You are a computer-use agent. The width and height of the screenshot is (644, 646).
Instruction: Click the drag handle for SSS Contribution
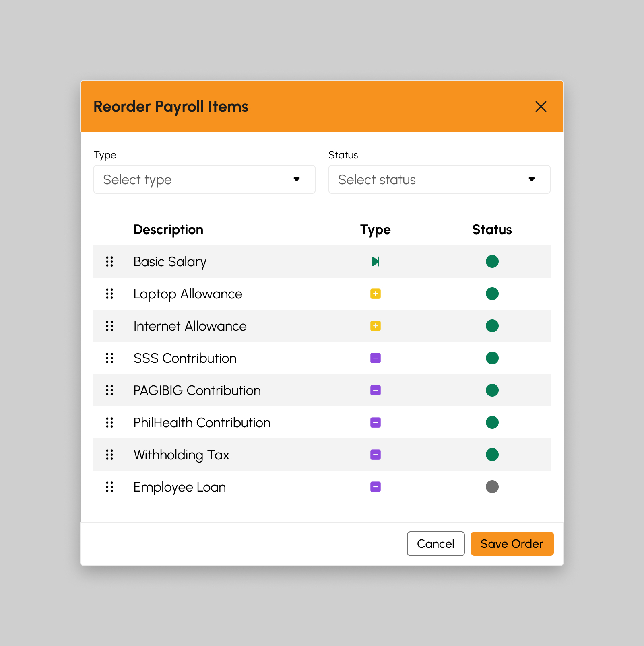pyautogui.click(x=109, y=358)
